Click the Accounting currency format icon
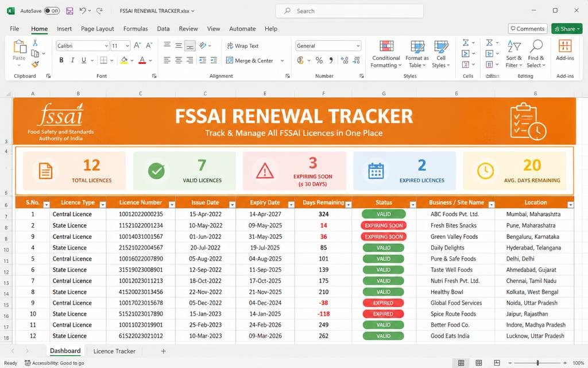This screenshot has height=368, width=588. pyautogui.click(x=300, y=60)
